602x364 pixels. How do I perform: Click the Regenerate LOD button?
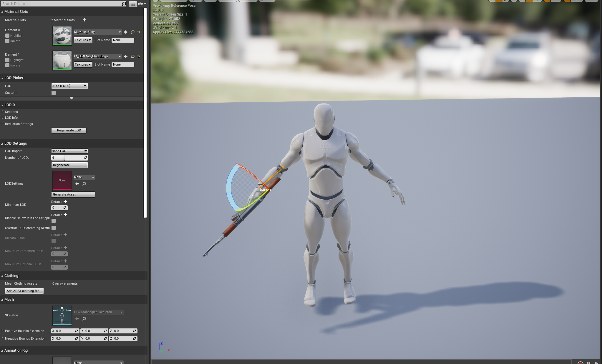click(x=69, y=130)
